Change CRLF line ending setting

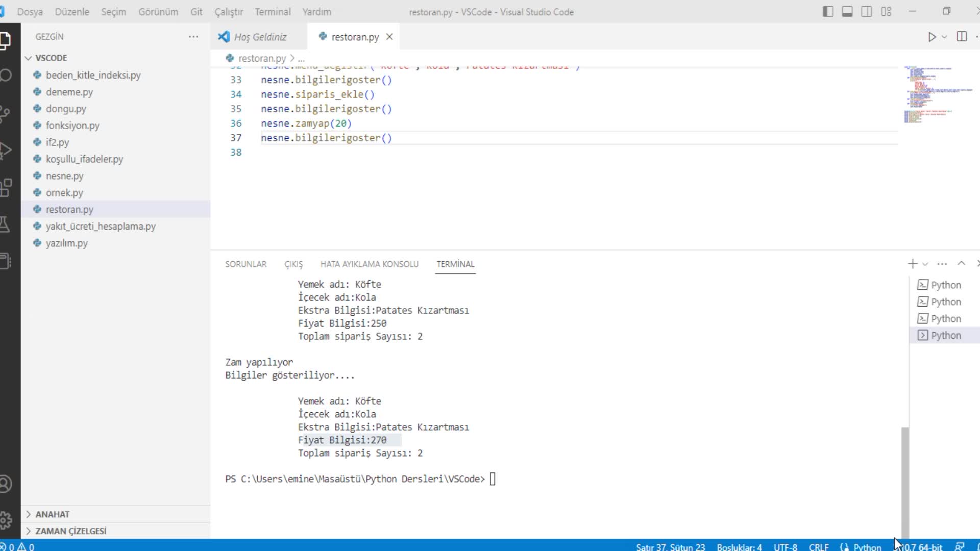[819, 546]
